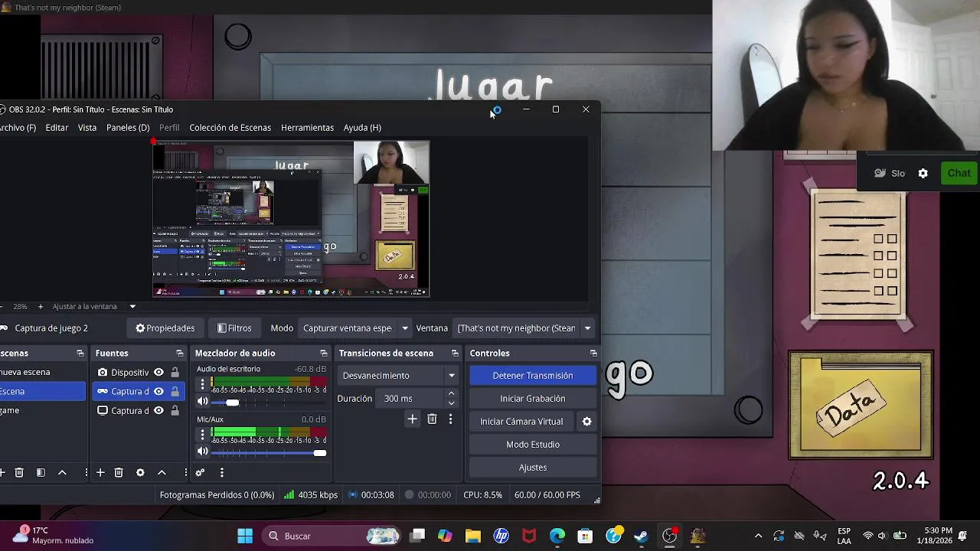The image size is (980, 551).
Task: Click Iniciar Grabación button
Action: pyautogui.click(x=533, y=399)
